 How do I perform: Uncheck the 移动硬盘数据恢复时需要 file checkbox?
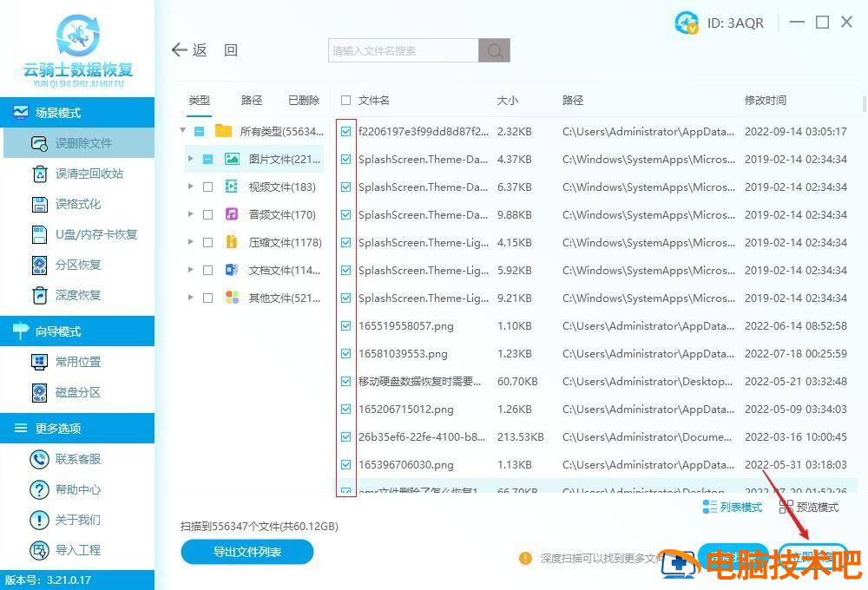[x=346, y=382]
